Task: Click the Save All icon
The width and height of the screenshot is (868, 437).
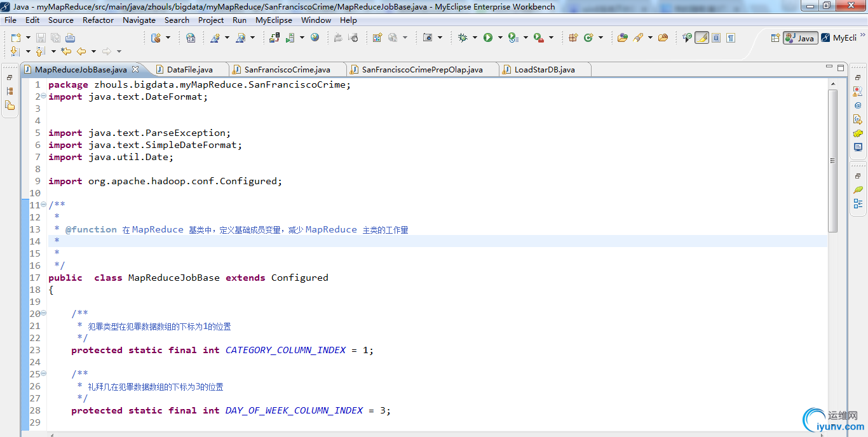Action: 55,38
